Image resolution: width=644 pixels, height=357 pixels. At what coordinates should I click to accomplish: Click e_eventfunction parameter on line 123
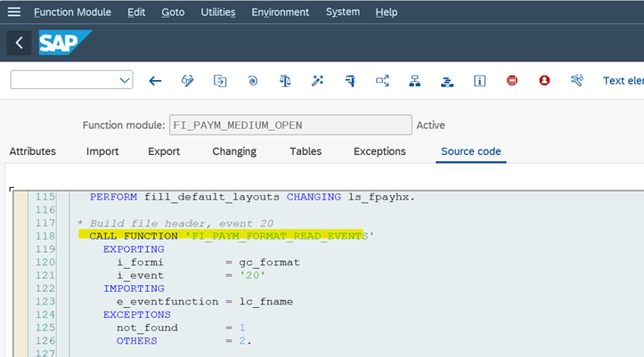click(x=167, y=302)
